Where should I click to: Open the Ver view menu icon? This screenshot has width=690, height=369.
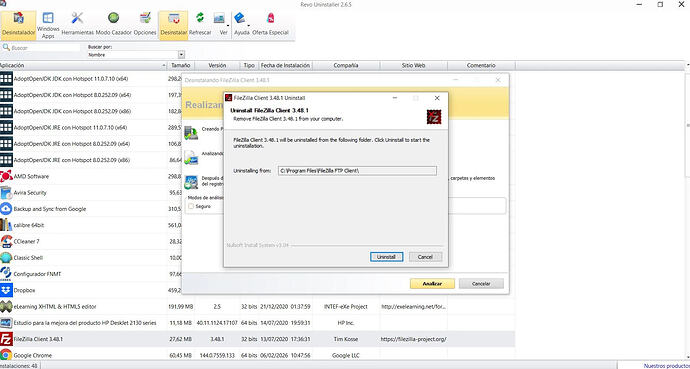223,25
